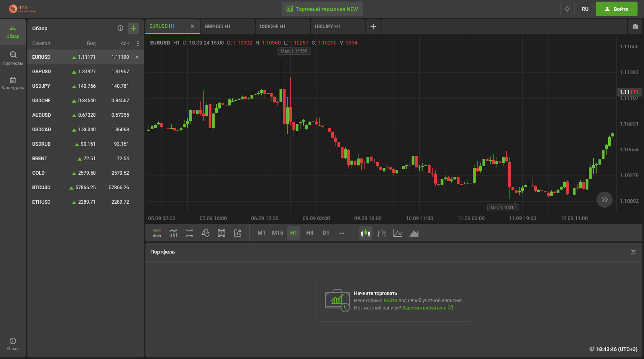Screen dimensions: 644x359
Task: Select the USDCHF row
Action: pyautogui.click(x=85, y=101)
